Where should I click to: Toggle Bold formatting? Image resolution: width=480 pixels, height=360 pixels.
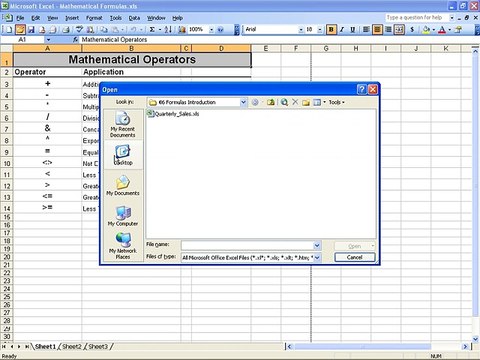pos(331,30)
